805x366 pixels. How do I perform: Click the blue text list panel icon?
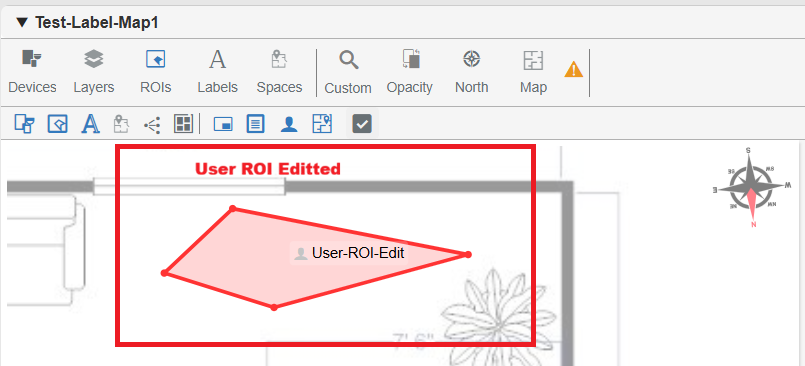(256, 124)
